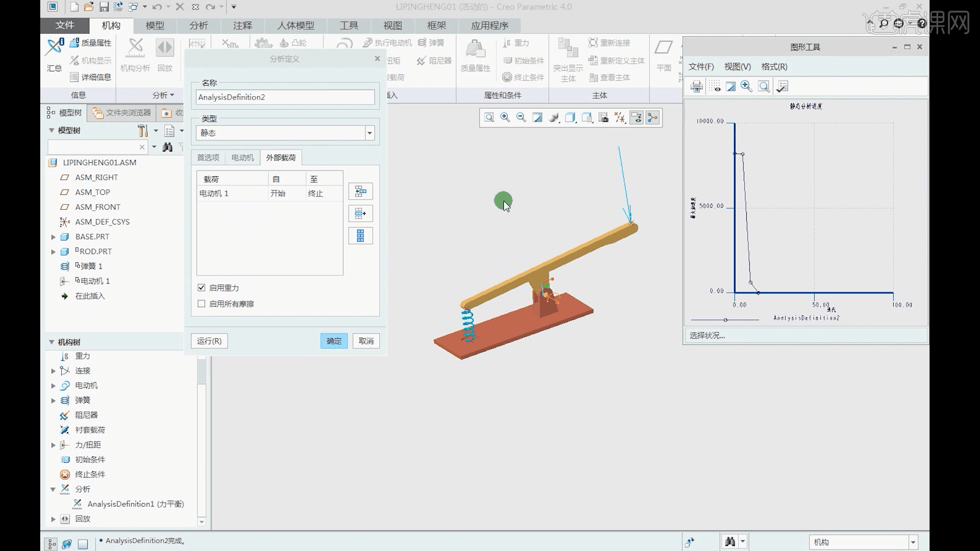Click the add-row icon beside the load table
The height and width of the screenshot is (551, 980).
click(360, 192)
